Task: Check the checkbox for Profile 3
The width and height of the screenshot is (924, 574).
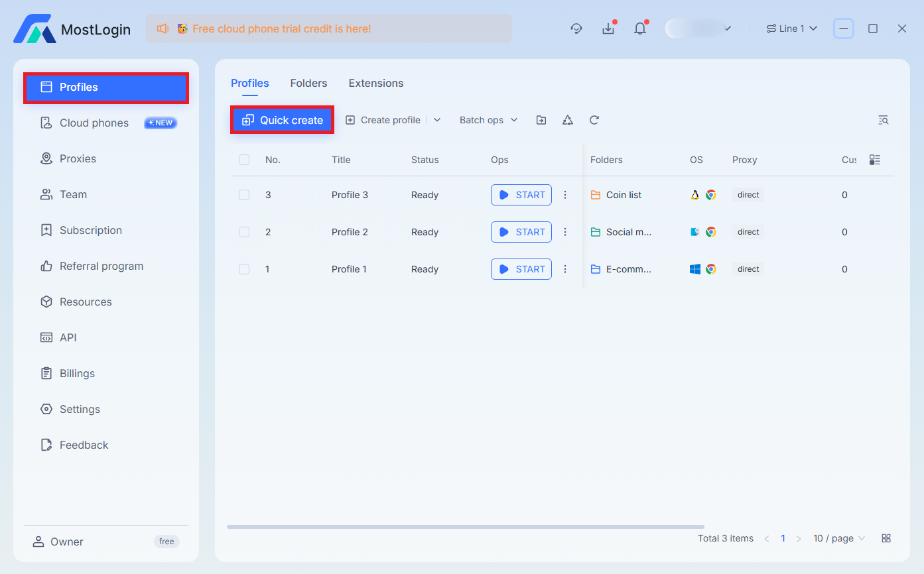Action: [244, 194]
